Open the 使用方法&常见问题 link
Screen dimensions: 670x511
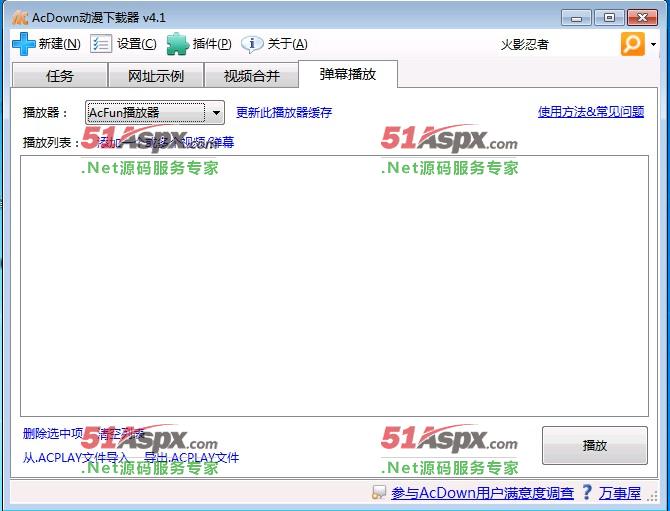(x=591, y=112)
